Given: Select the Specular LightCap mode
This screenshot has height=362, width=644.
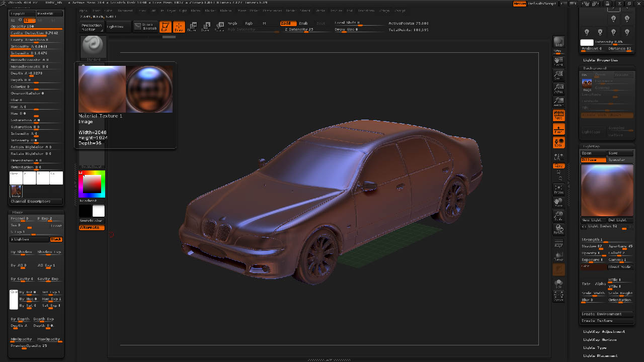Looking at the screenshot, I should 620,160.
